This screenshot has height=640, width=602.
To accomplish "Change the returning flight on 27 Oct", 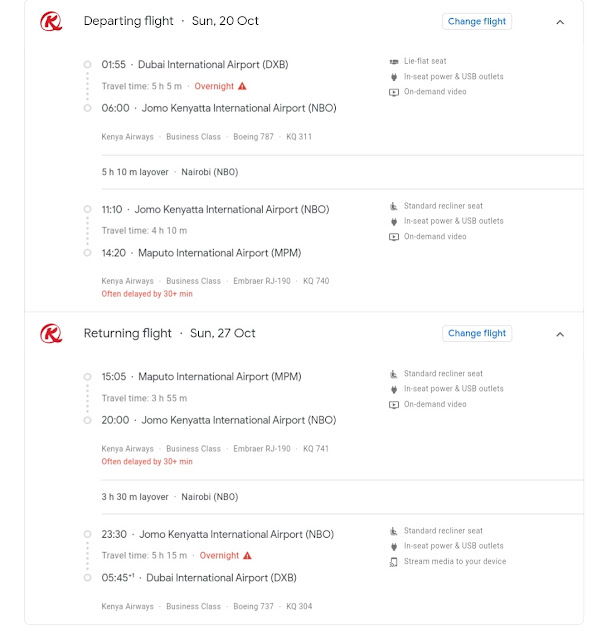I will [x=477, y=333].
